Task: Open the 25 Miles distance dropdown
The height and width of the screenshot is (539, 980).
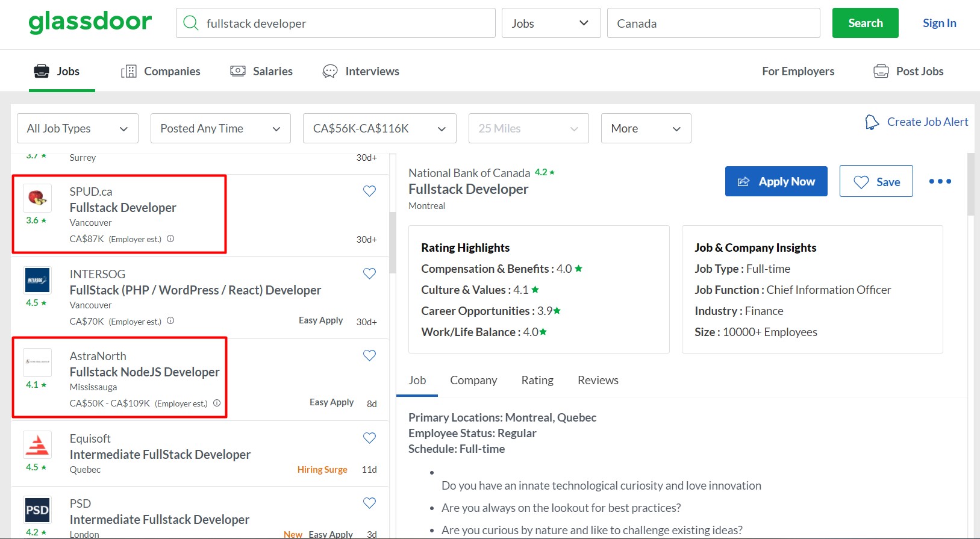Action: pyautogui.click(x=529, y=128)
